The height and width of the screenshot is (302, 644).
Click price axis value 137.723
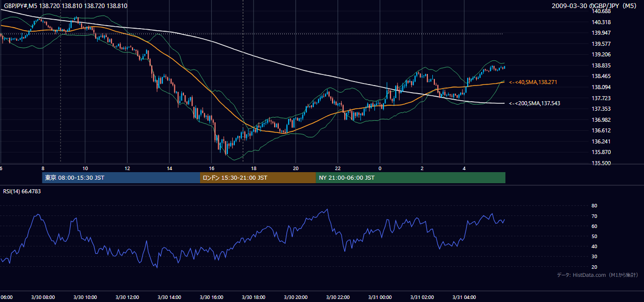tap(602, 98)
